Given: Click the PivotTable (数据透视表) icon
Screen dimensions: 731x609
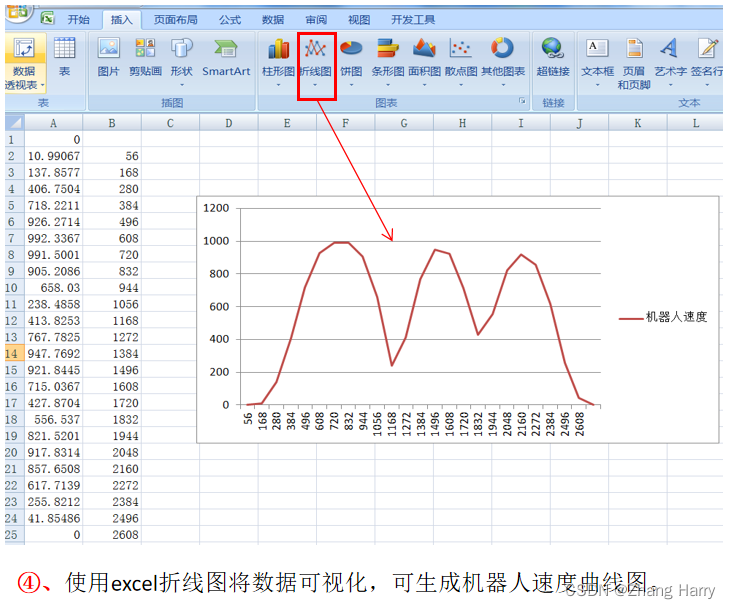Looking at the screenshot, I should coord(24,48).
